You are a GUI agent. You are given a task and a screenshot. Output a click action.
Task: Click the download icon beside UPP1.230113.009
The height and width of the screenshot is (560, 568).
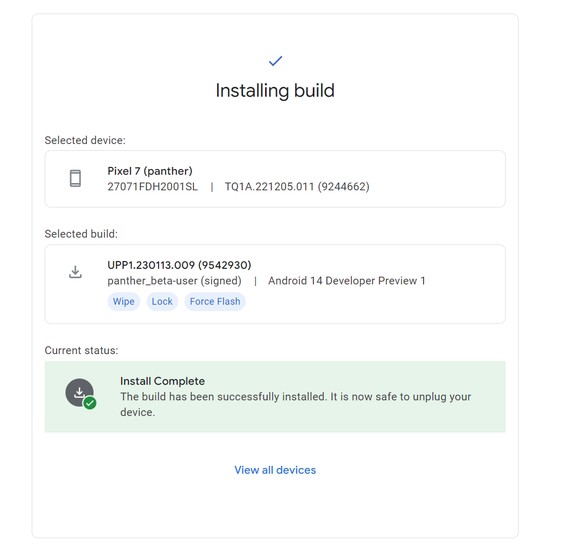click(75, 272)
